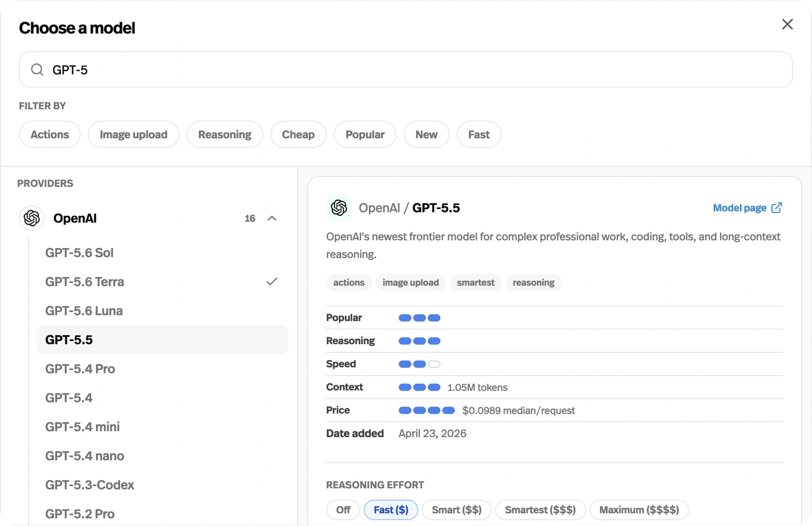
Task: Select the highlighted GPT-5.5 model row
Action: tap(162, 340)
